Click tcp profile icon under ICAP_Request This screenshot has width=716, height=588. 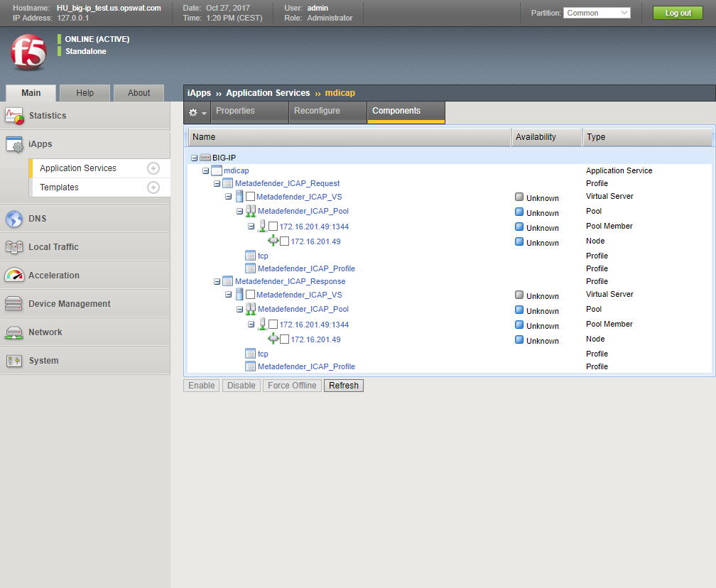[x=250, y=256]
